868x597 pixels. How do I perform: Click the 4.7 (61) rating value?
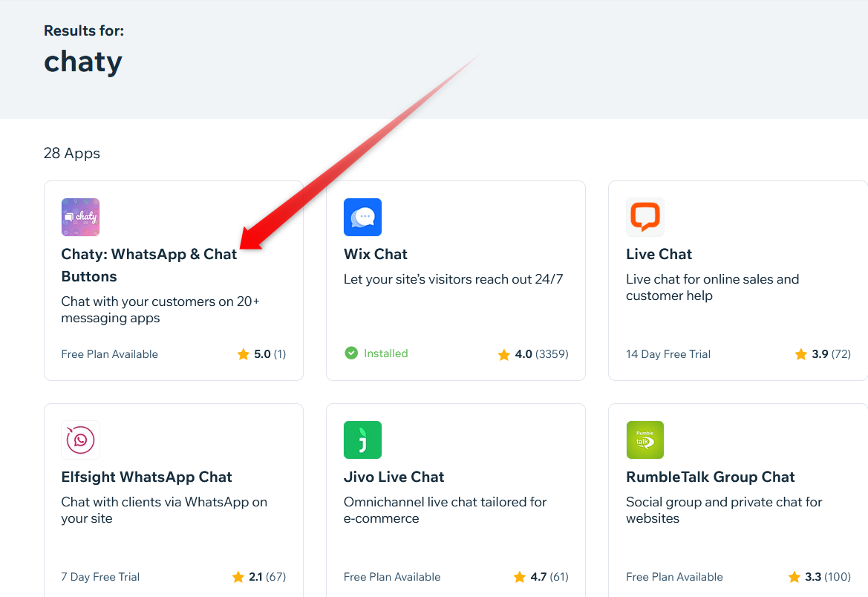pyautogui.click(x=549, y=577)
